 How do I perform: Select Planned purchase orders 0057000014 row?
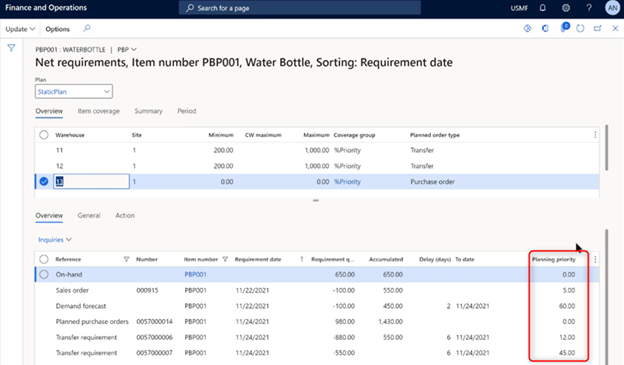[x=317, y=321]
